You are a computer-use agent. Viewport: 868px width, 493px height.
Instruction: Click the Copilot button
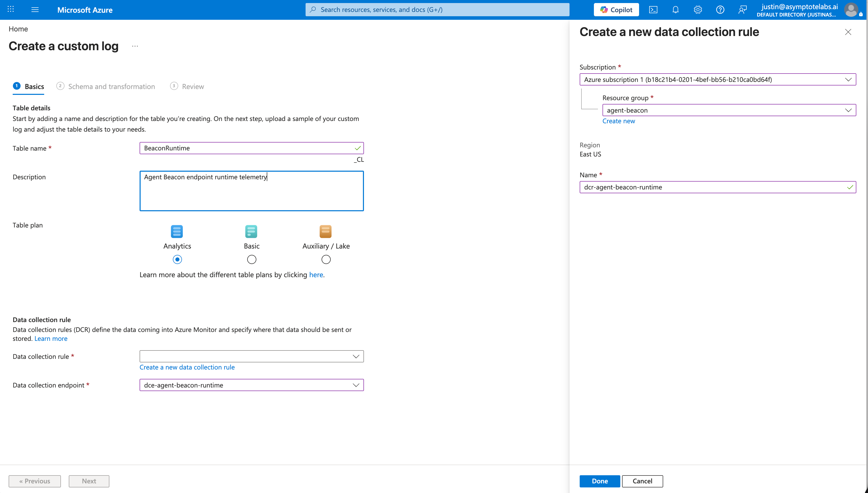(x=616, y=9)
